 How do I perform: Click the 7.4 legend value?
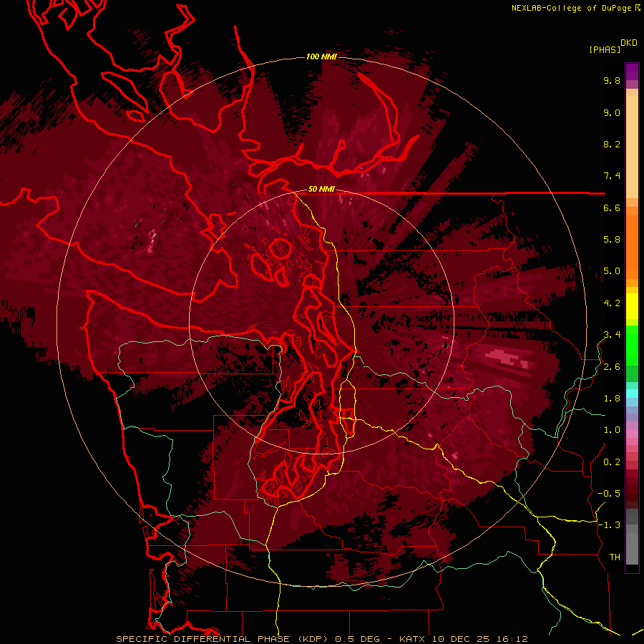click(x=612, y=176)
